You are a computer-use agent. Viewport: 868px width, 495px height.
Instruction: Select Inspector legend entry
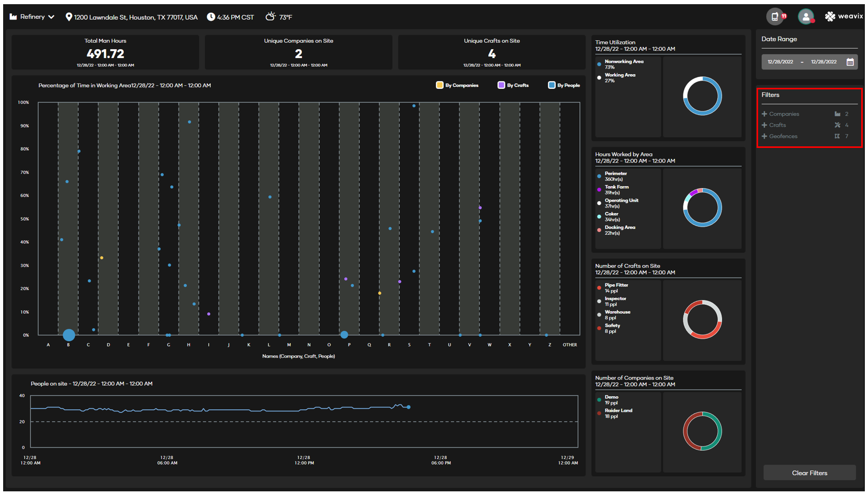612,302
